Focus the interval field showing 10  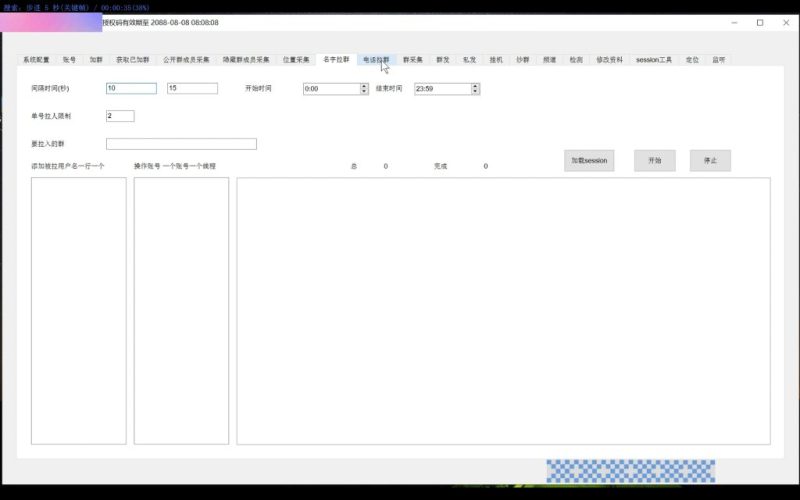(131, 88)
